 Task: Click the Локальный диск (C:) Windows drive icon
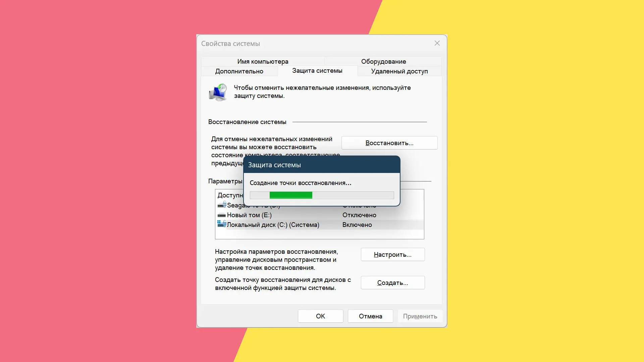click(x=222, y=224)
